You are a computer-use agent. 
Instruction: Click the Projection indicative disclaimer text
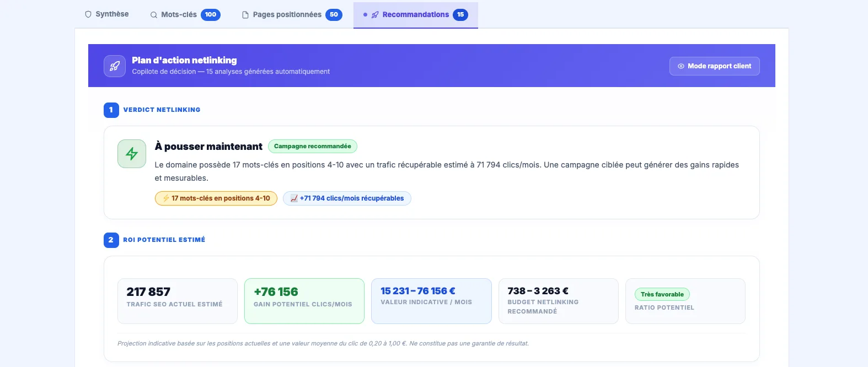tap(323, 343)
